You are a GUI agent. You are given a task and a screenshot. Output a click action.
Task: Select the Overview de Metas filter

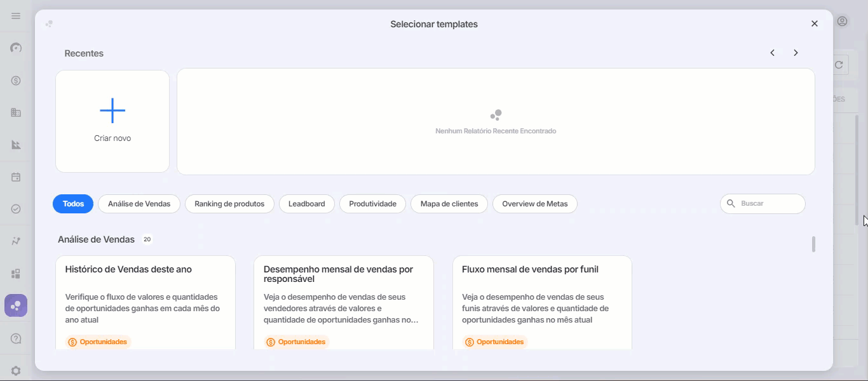point(535,204)
